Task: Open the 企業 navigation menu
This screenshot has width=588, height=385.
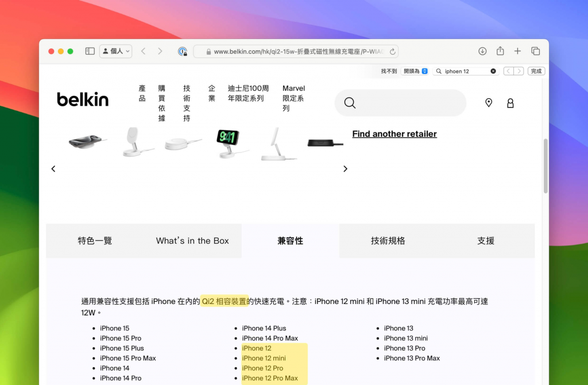Action: (x=211, y=93)
